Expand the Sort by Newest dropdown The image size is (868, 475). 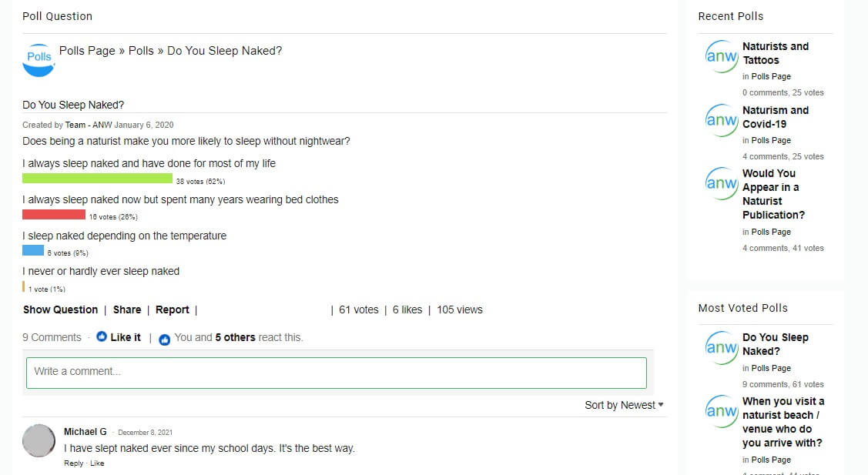click(624, 405)
